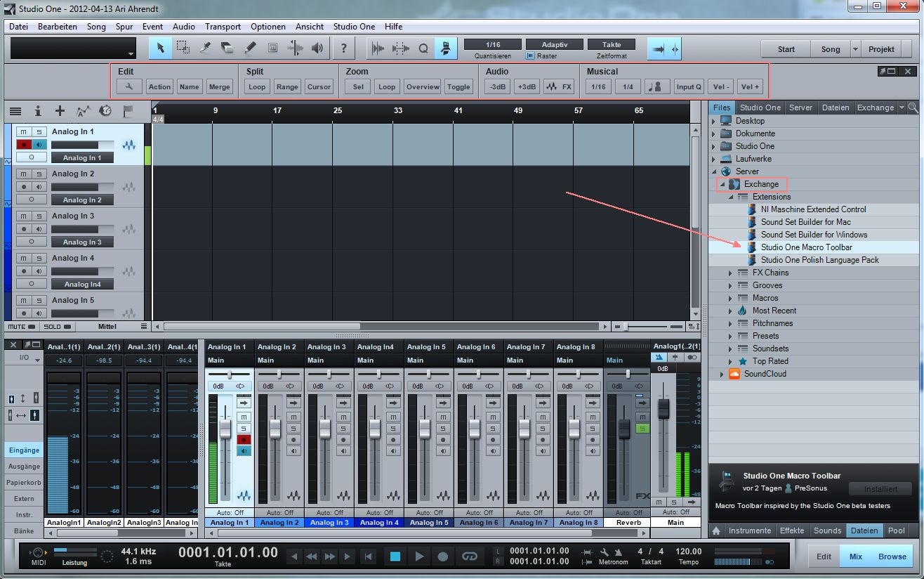Click the search magnifier in browser

[913, 108]
